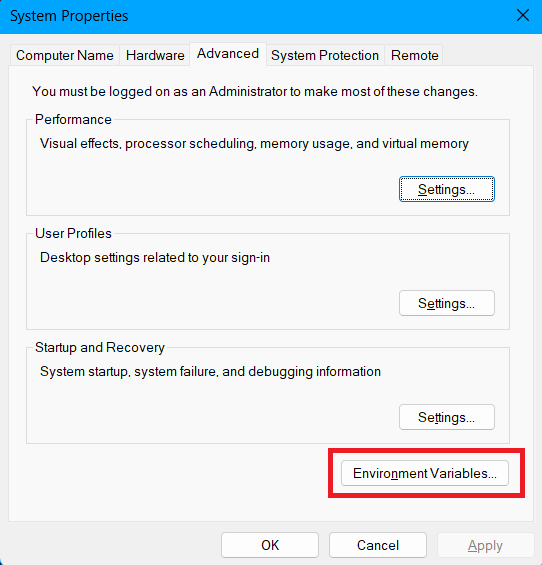Go to the System Protection tab
Image resolution: width=542 pixels, height=565 pixels.
tap(325, 55)
